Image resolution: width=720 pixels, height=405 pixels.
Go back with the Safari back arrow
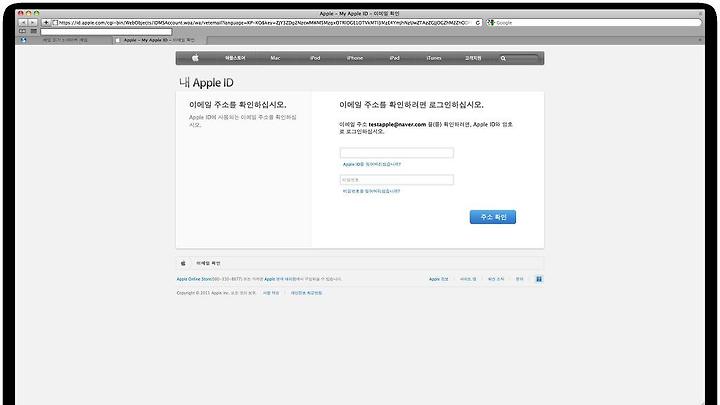(x=22, y=22)
